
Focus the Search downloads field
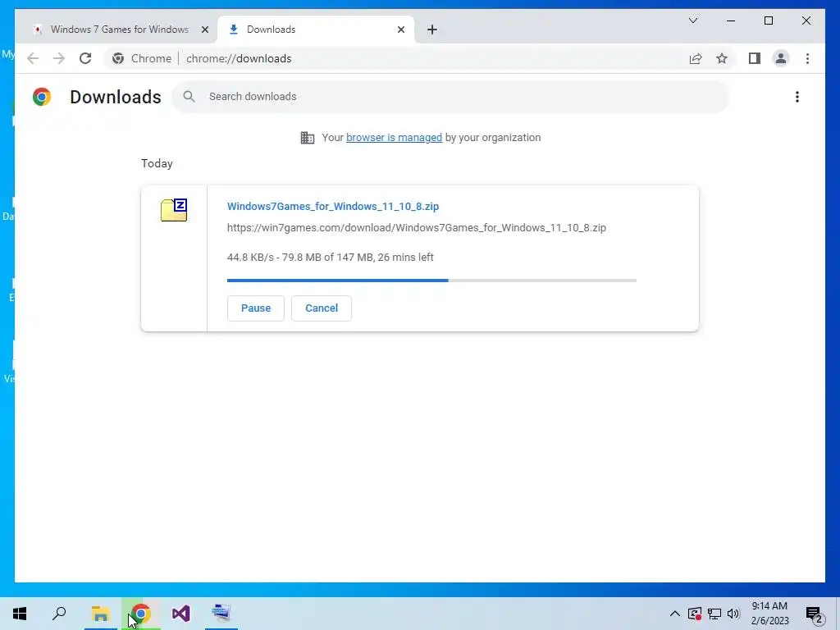coord(450,97)
